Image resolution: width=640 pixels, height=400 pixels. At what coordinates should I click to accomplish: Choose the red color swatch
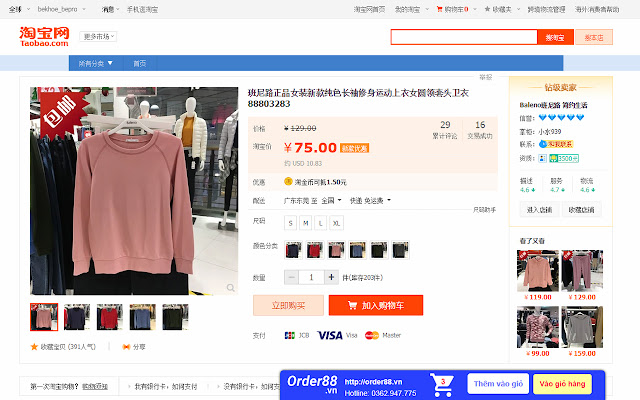click(x=315, y=250)
